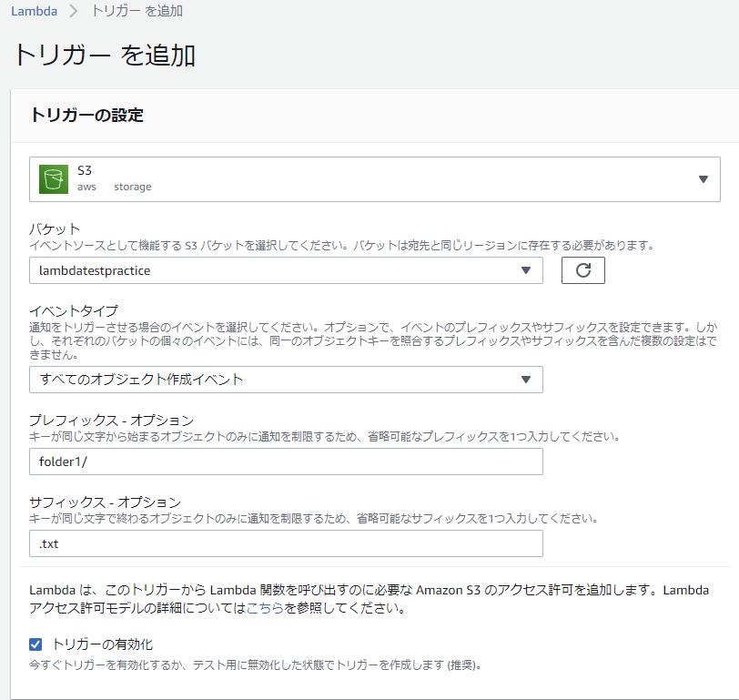
Task: Click the suffix field containing .txt
Action: tap(286, 543)
